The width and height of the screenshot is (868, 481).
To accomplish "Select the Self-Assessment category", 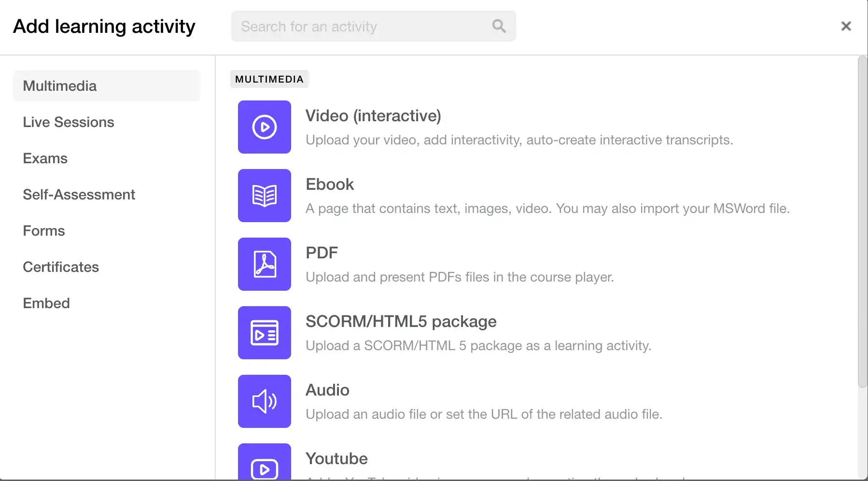I will (79, 194).
